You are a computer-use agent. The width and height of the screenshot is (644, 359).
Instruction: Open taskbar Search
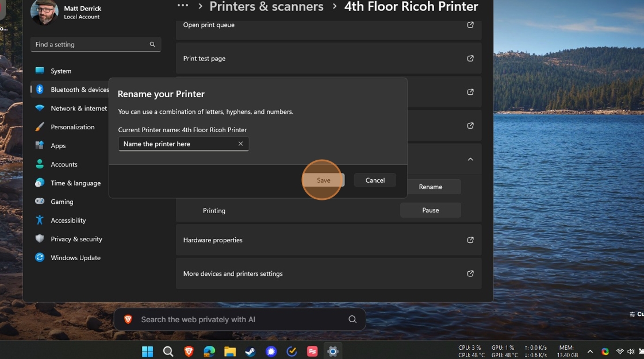click(168, 351)
